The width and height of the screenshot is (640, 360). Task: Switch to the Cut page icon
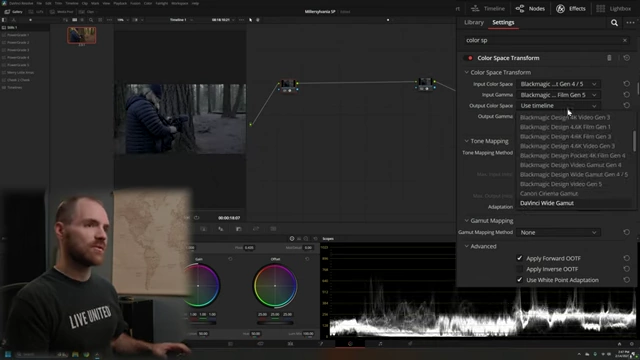pyautogui.click(x=260, y=344)
